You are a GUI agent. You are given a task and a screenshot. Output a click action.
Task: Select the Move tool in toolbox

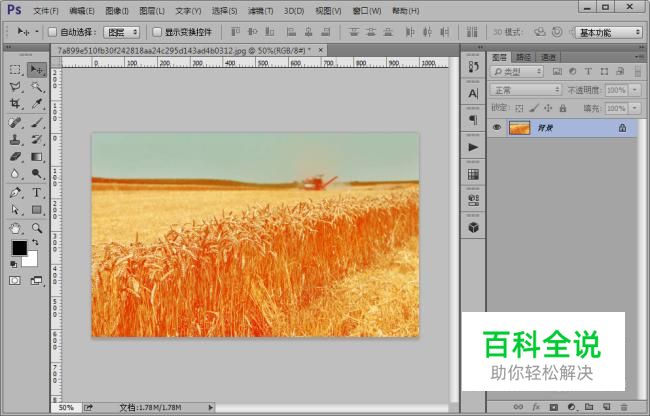point(37,70)
